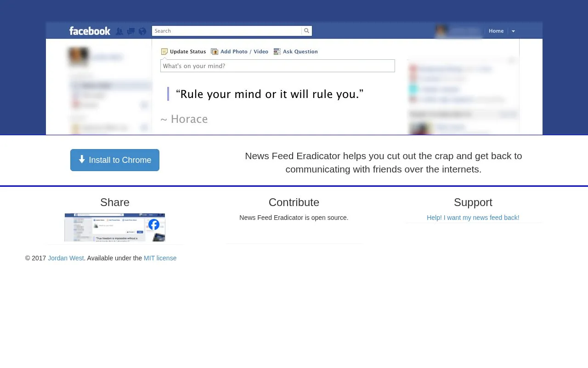The height and width of the screenshot is (368, 588).
Task: Go to Home in the Facebook header
Action: 496,31
